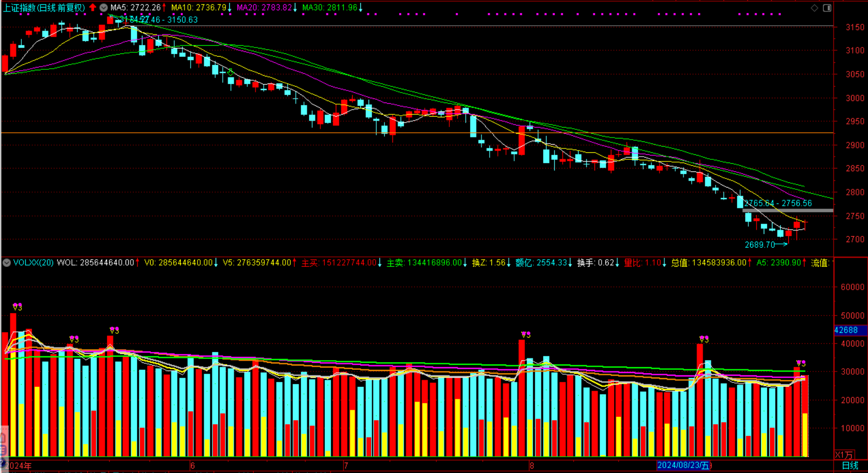This screenshot has height=473, width=868.
Task: Click the V5: 276359744.00 value
Action: coord(257,263)
